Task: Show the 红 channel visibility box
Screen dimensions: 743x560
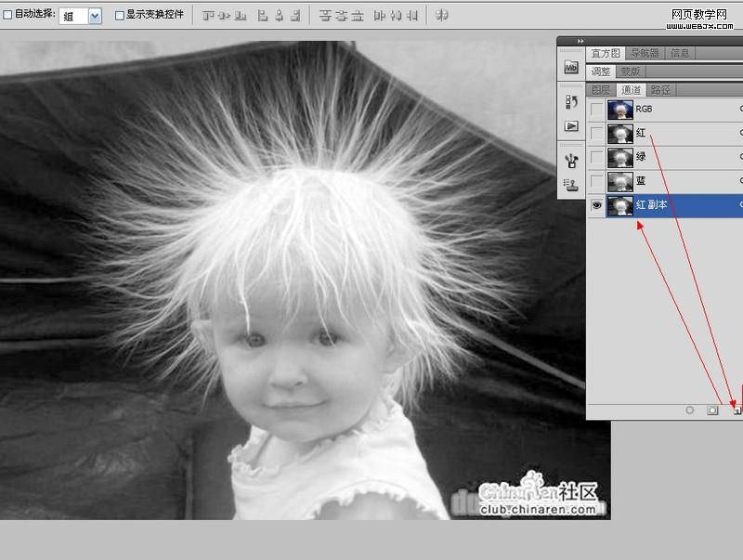Action: [596, 134]
